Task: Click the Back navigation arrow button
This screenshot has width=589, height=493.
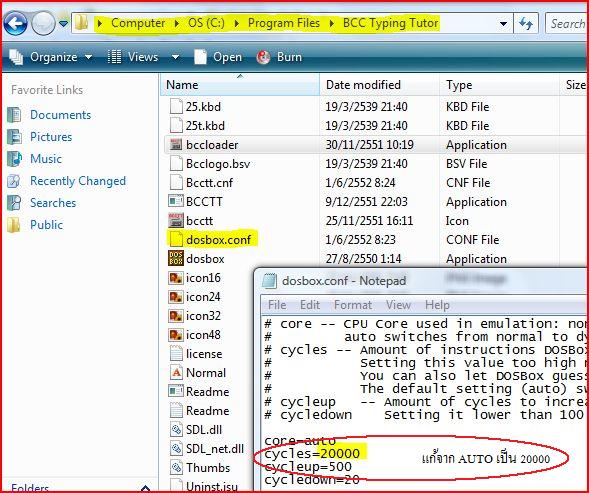Action: click(15, 23)
